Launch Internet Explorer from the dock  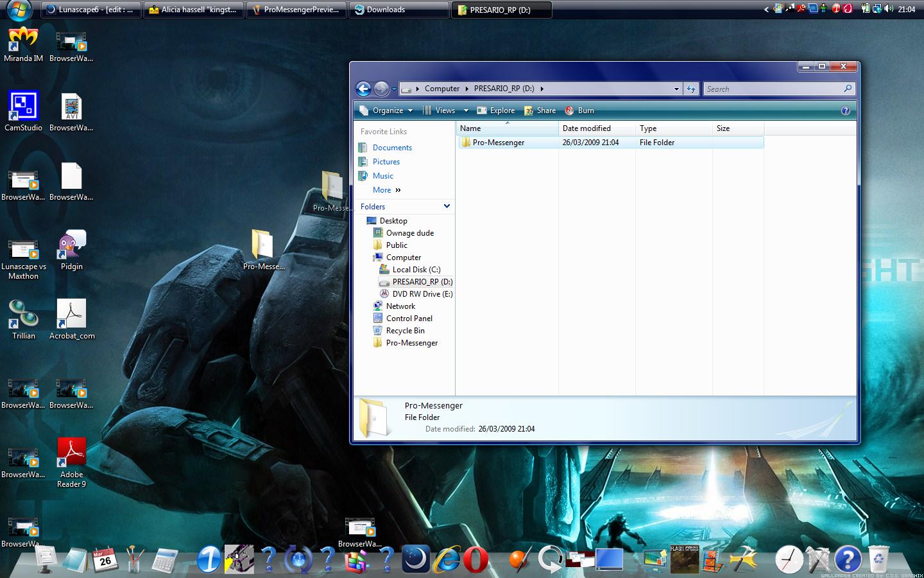[447, 559]
